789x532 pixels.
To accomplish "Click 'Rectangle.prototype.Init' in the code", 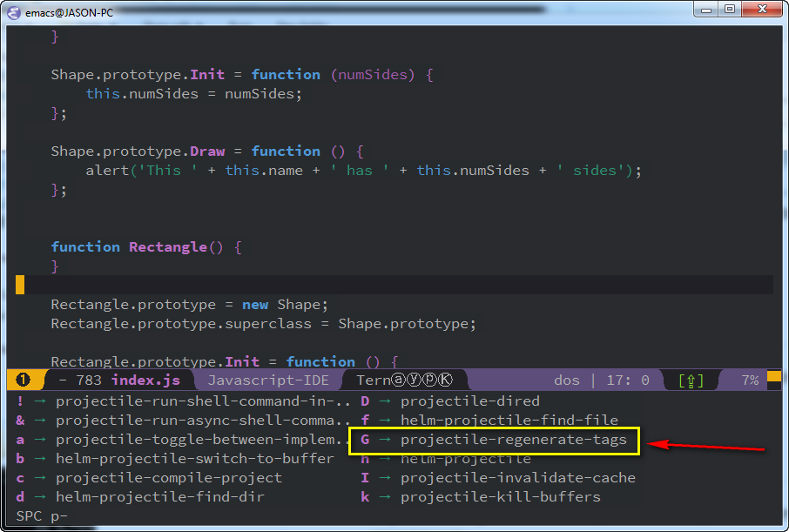I will coord(155,361).
